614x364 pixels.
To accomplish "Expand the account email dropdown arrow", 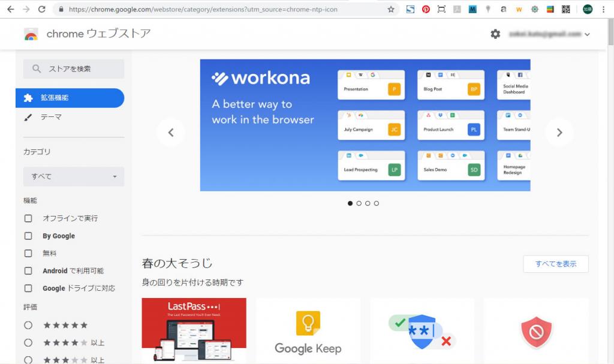I will pyautogui.click(x=587, y=34).
